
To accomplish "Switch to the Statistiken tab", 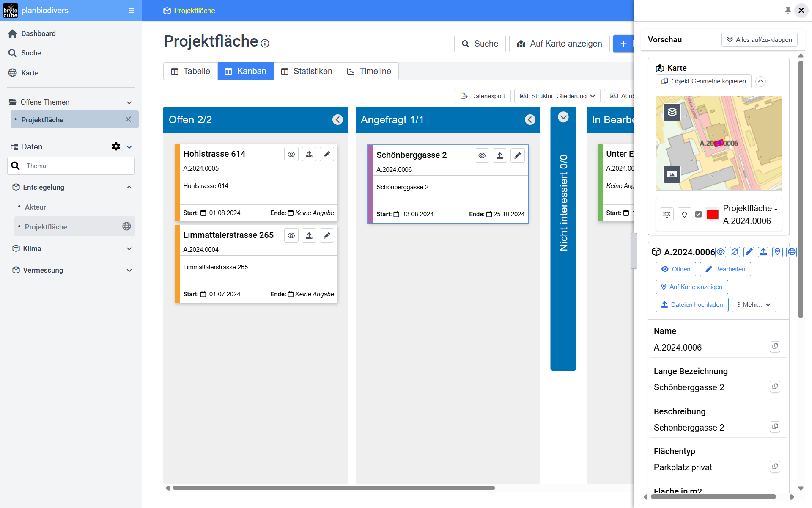I will click(x=307, y=71).
